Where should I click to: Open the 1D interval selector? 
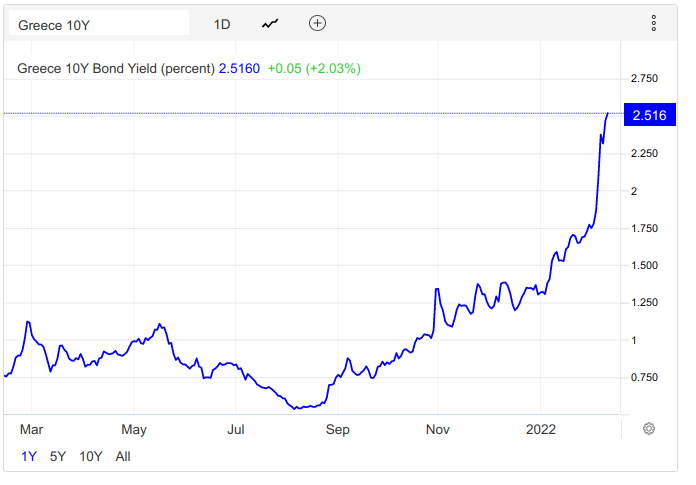pos(222,24)
